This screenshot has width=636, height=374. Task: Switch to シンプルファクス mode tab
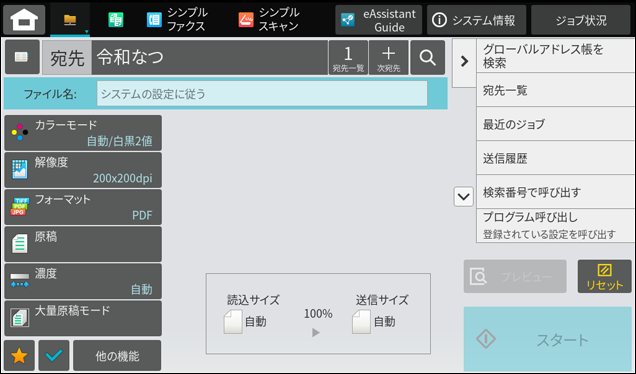pos(177,19)
